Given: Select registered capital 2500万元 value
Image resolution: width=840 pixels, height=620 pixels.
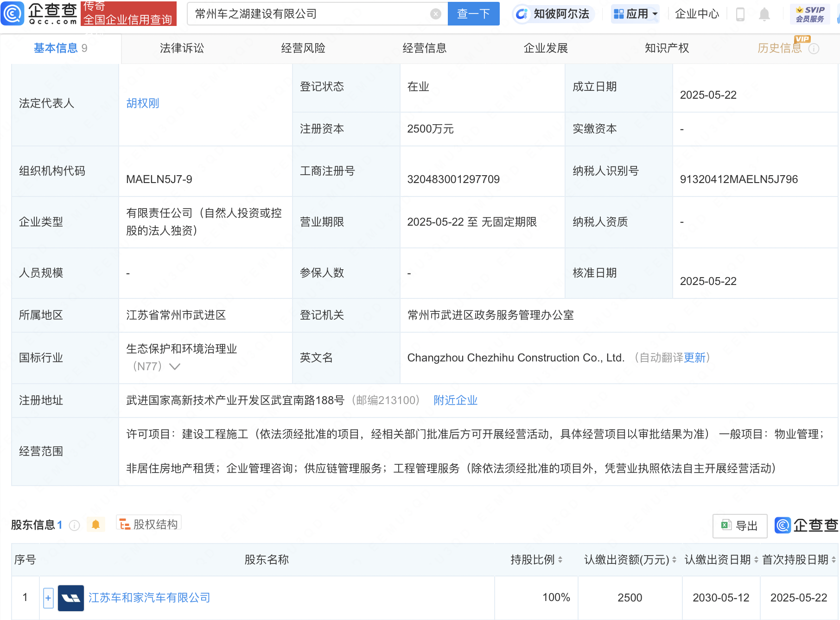Looking at the screenshot, I should tap(430, 129).
